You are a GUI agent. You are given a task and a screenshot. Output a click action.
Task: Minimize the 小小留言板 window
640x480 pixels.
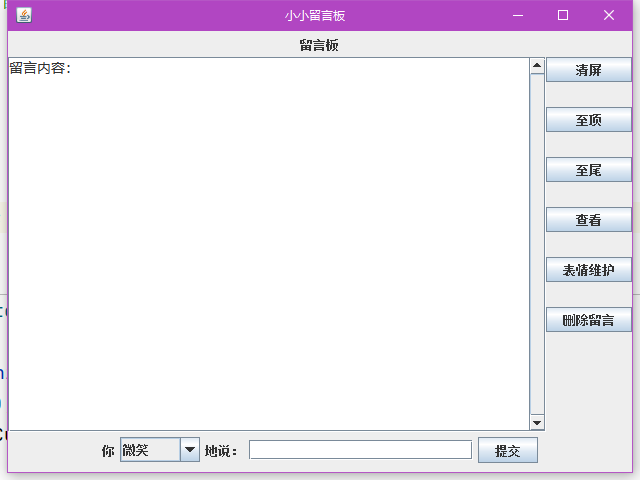tap(517, 15)
